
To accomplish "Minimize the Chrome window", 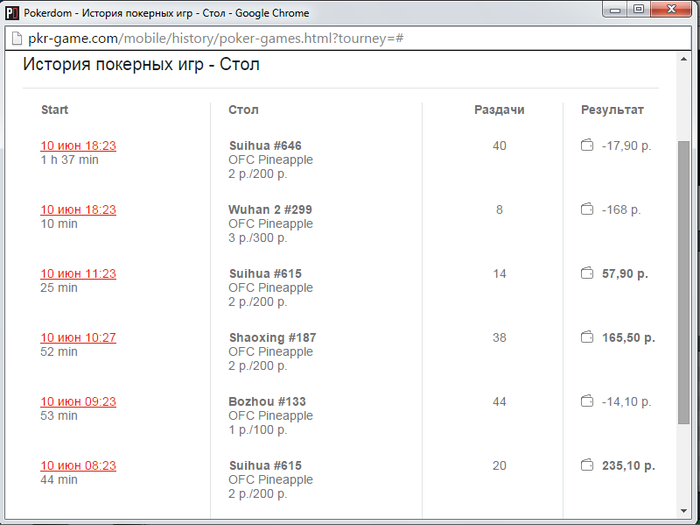I will pyautogui.click(x=616, y=9).
